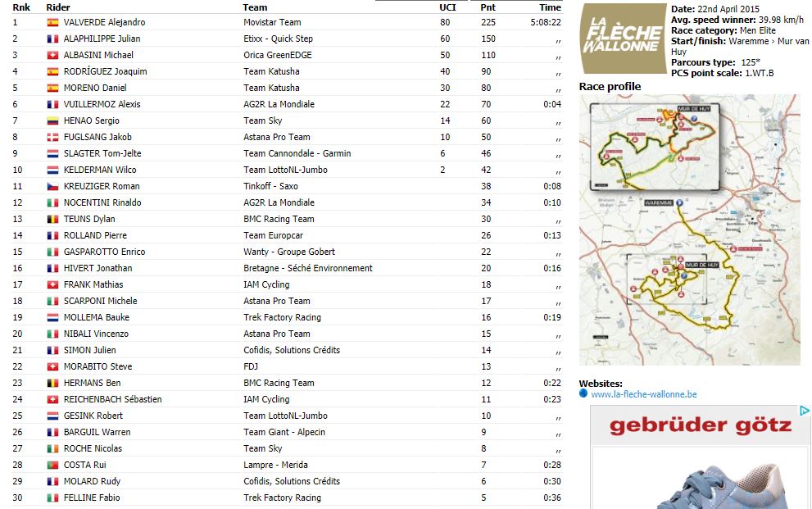Visit www.la-fleche-wallonne.be website link
The height and width of the screenshot is (509, 812).
coord(644,394)
